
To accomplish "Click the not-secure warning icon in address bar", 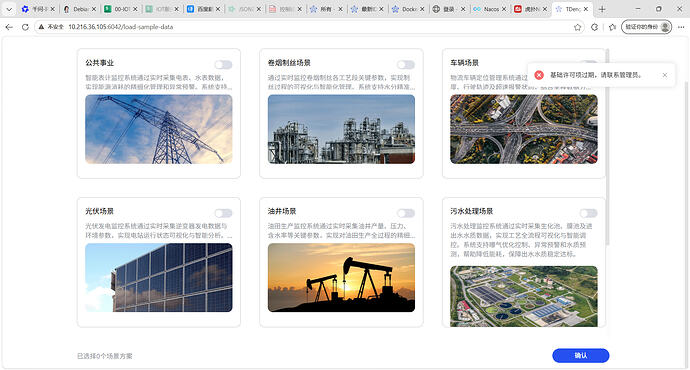I will pyautogui.click(x=41, y=27).
